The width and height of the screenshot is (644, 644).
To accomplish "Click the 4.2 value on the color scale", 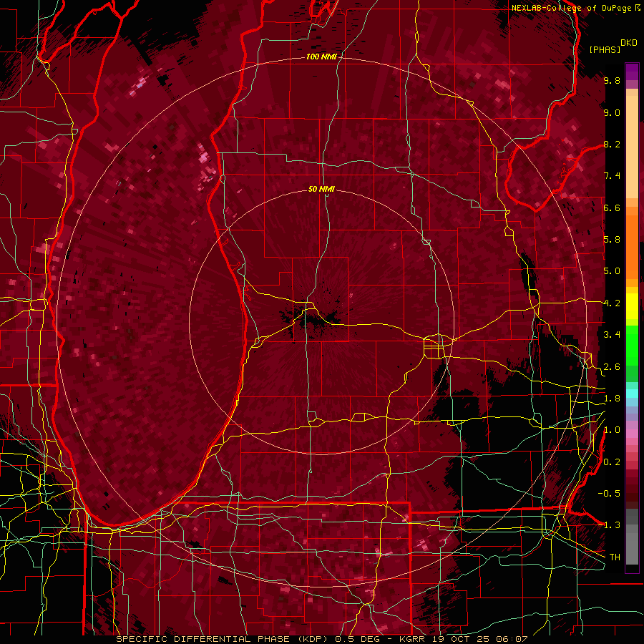I will 612,303.
